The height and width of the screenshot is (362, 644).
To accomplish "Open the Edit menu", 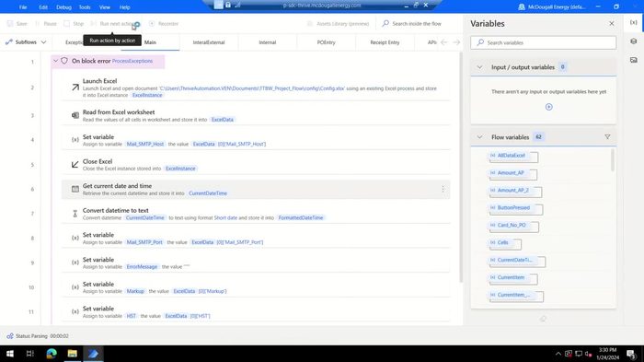I will point(43,7).
